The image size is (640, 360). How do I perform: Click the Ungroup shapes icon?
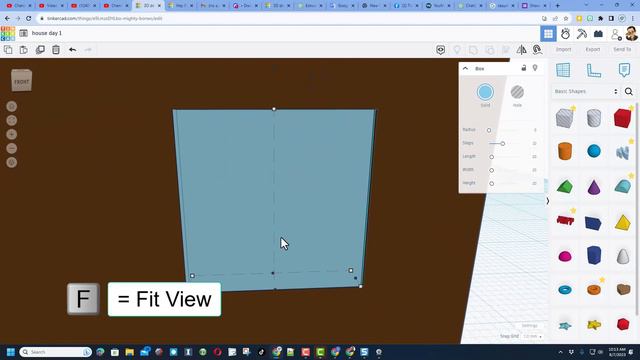tap(489, 50)
